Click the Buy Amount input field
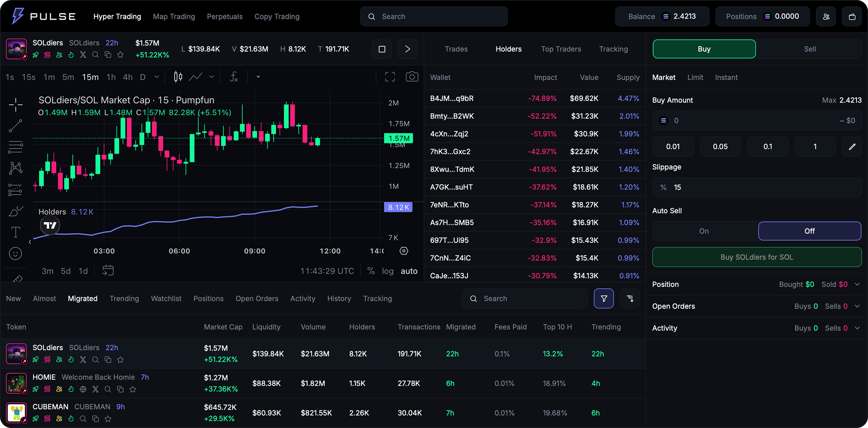Viewport: 868px width, 428px height. click(757, 121)
